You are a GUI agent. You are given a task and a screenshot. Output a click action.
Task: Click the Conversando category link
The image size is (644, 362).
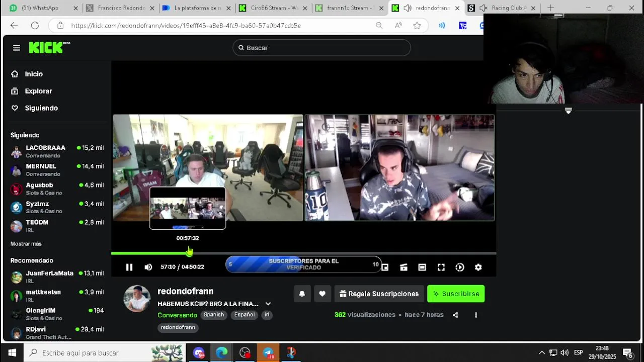[177, 315]
